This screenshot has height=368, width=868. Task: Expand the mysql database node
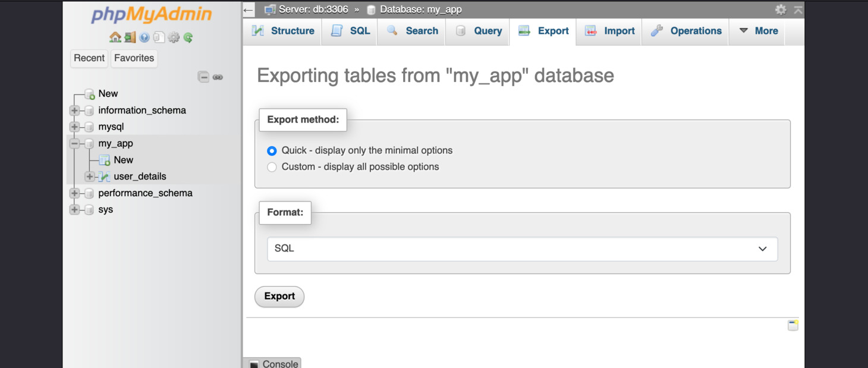coord(74,127)
